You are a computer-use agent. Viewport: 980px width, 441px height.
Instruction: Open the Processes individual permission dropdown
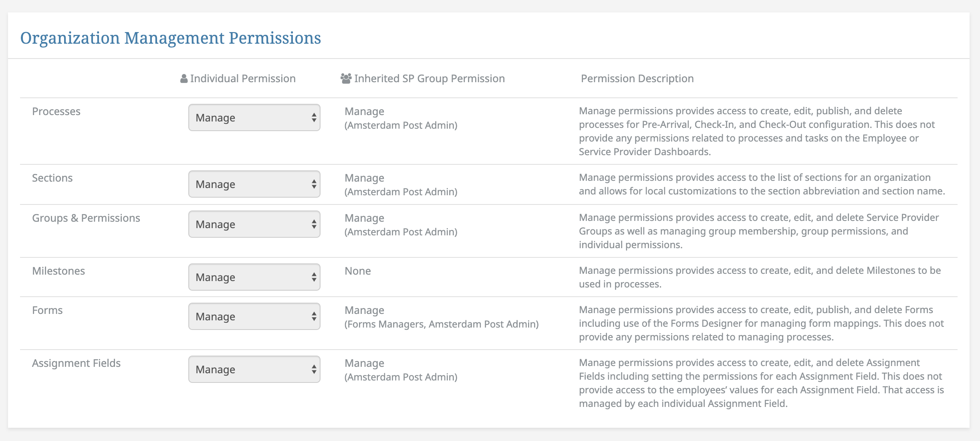[254, 117]
